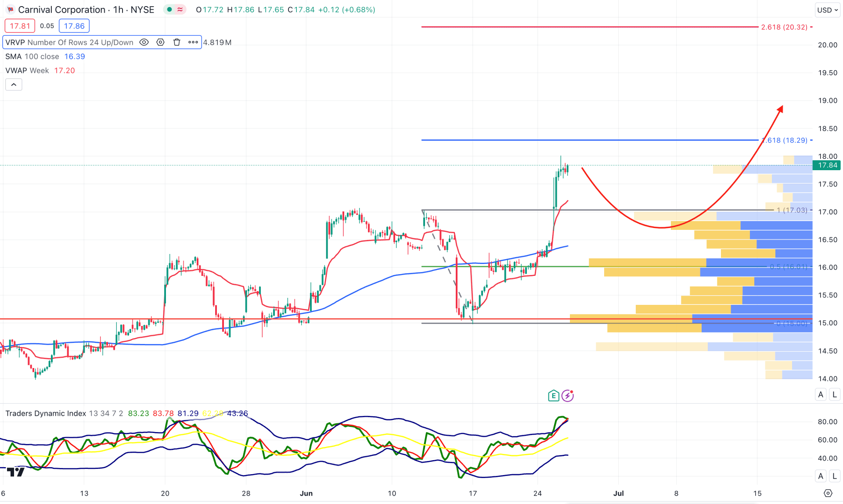Click the purple lightning event marker

pos(568,396)
